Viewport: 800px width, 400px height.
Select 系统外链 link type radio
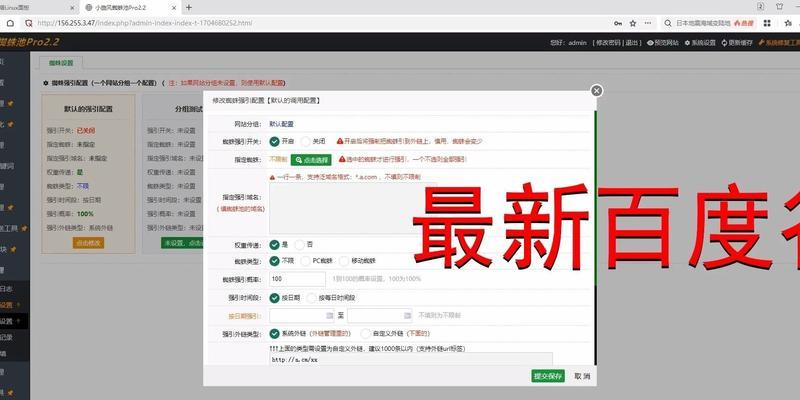(274, 334)
